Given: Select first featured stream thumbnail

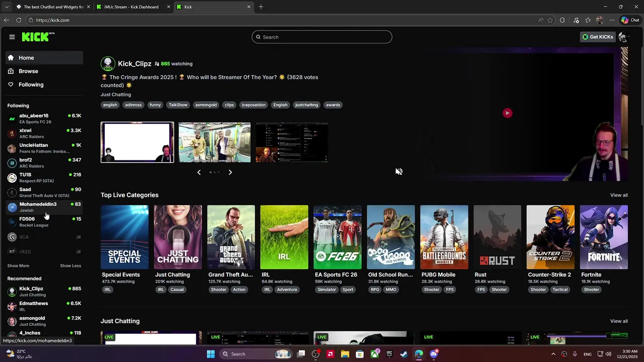Looking at the screenshot, I should (x=137, y=142).
